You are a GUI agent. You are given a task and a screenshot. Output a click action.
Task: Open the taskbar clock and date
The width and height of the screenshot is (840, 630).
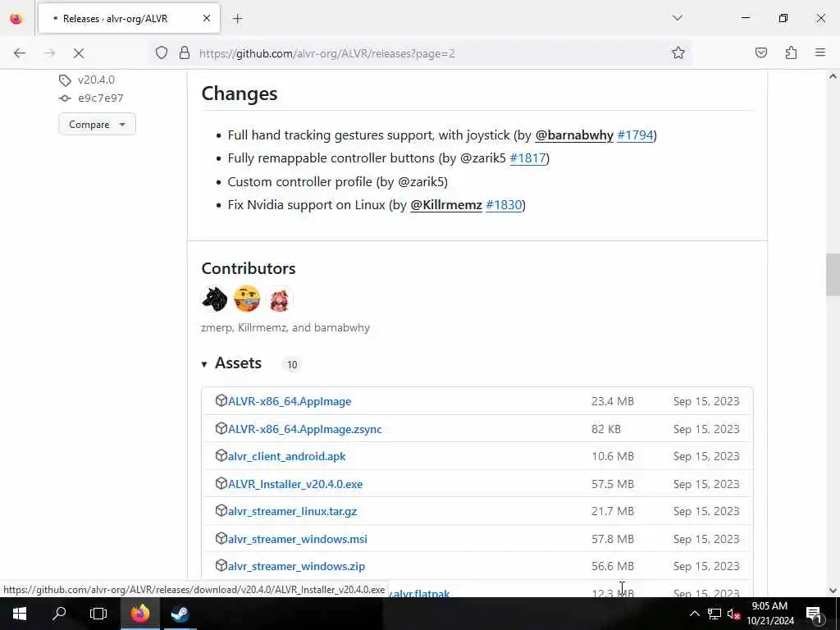click(769, 614)
